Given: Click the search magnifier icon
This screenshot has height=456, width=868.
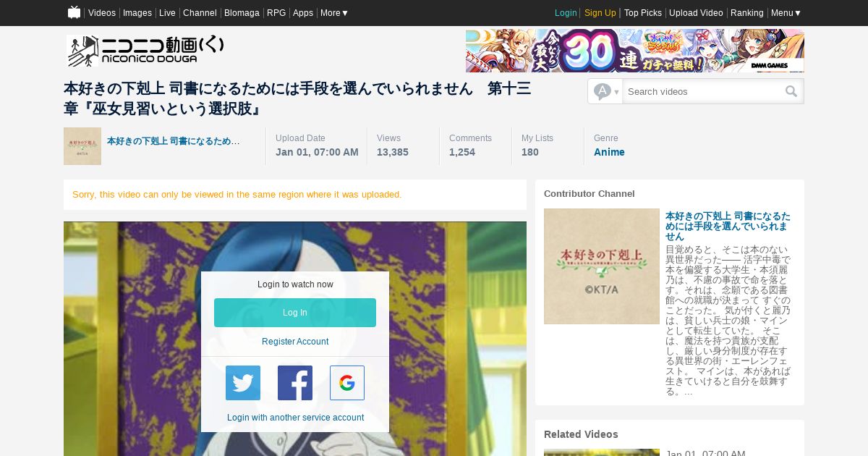Looking at the screenshot, I should point(791,91).
